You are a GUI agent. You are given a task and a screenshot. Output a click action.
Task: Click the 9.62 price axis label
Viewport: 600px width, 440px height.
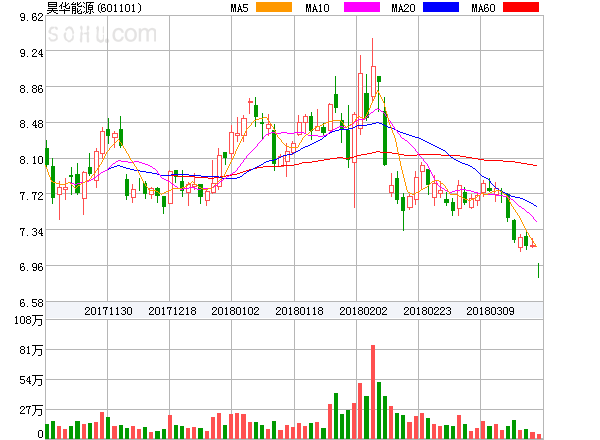coord(31,17)
